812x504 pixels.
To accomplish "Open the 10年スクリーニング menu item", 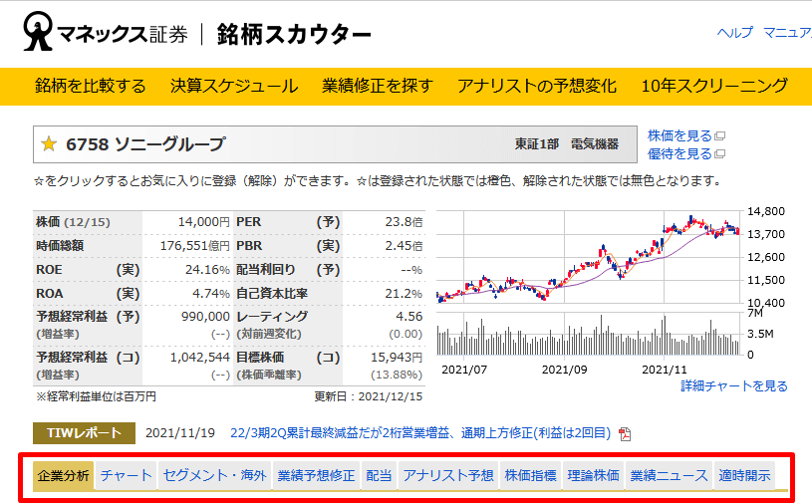I will [714, 86].
